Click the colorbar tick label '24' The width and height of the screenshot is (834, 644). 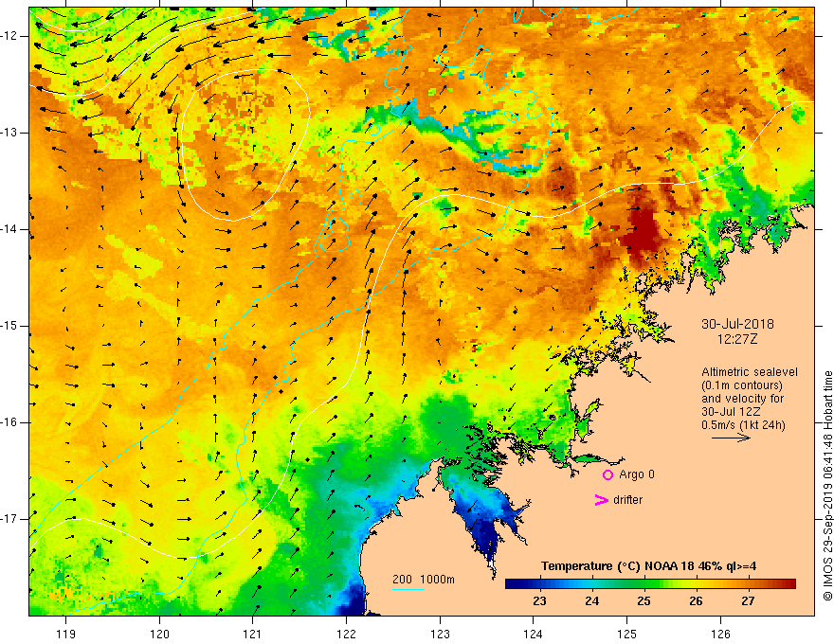pos(591,601)
